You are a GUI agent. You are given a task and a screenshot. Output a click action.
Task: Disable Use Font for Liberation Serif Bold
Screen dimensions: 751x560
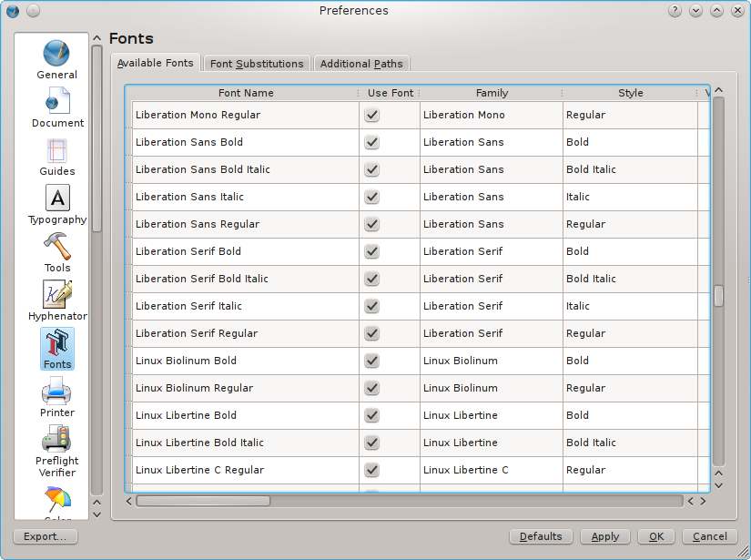[371, 251]
